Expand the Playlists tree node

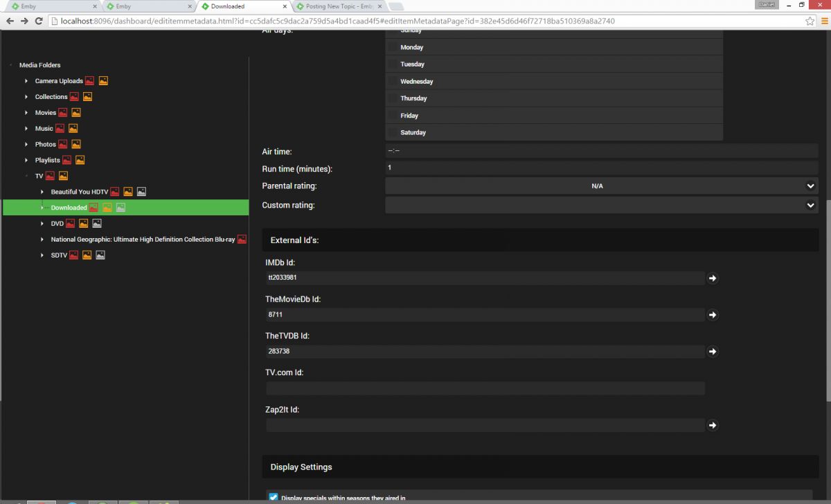point(26,160)
